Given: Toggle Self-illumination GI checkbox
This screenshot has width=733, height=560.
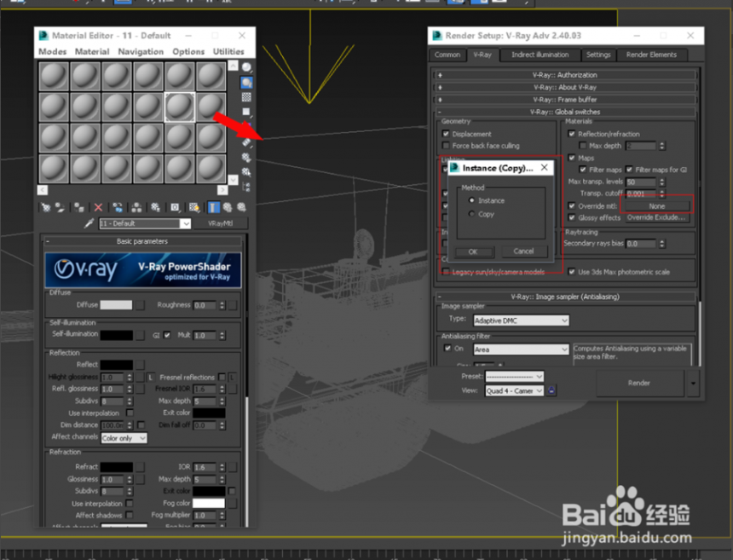Looking at the screenshot, I should pos(167,335).
